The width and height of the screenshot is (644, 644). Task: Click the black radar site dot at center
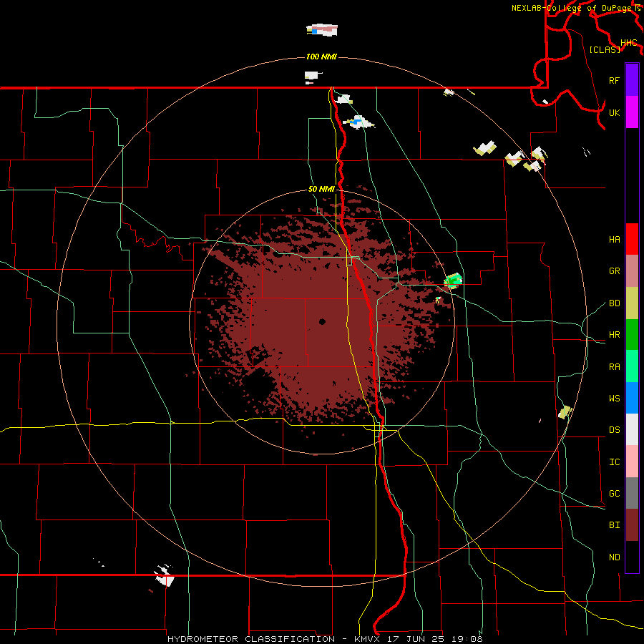322,321
